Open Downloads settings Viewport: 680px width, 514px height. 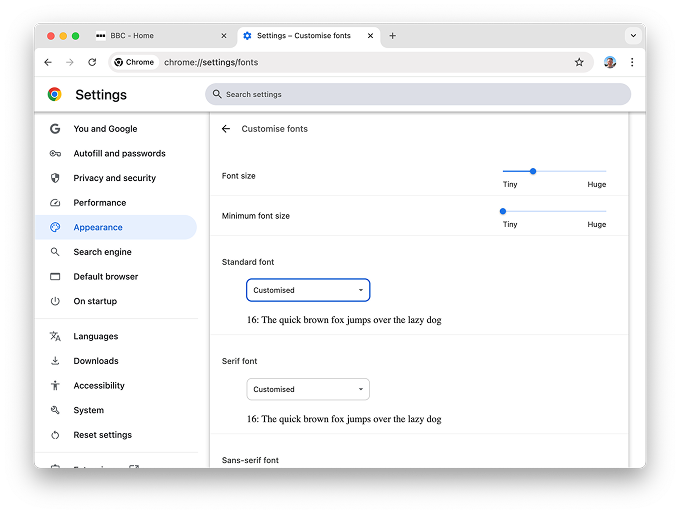116,361
